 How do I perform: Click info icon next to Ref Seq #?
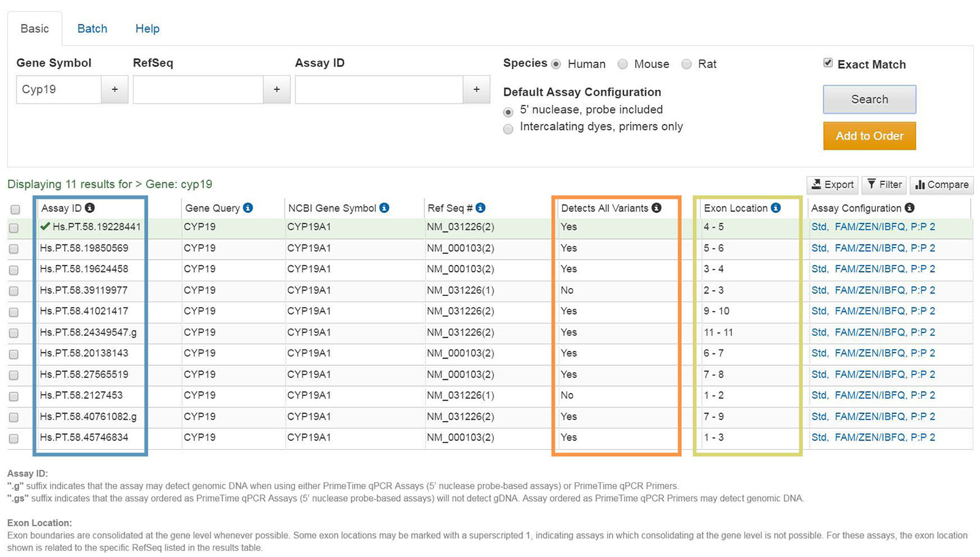(480, 208)
